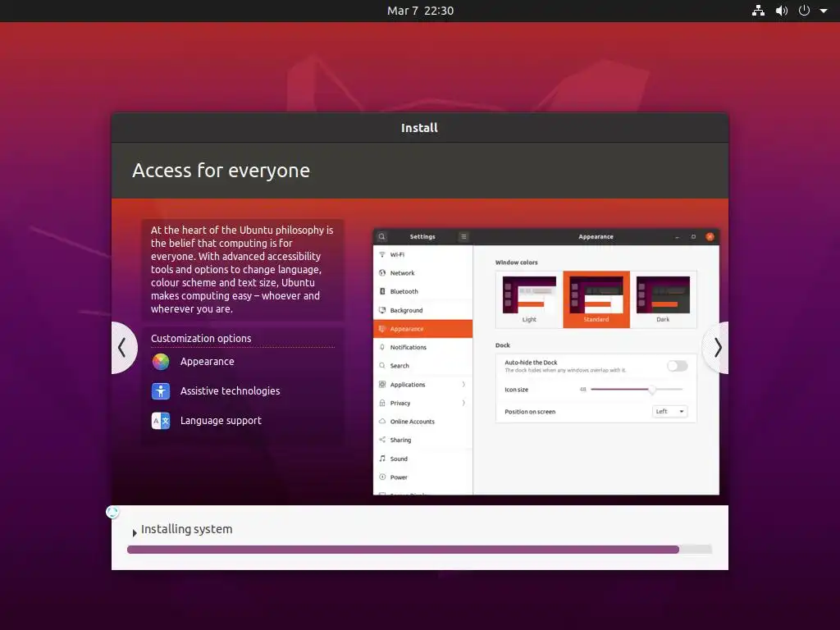Click the search icon in Settings header
This screenshot has height=630, width=840.
tap(381, 236)
